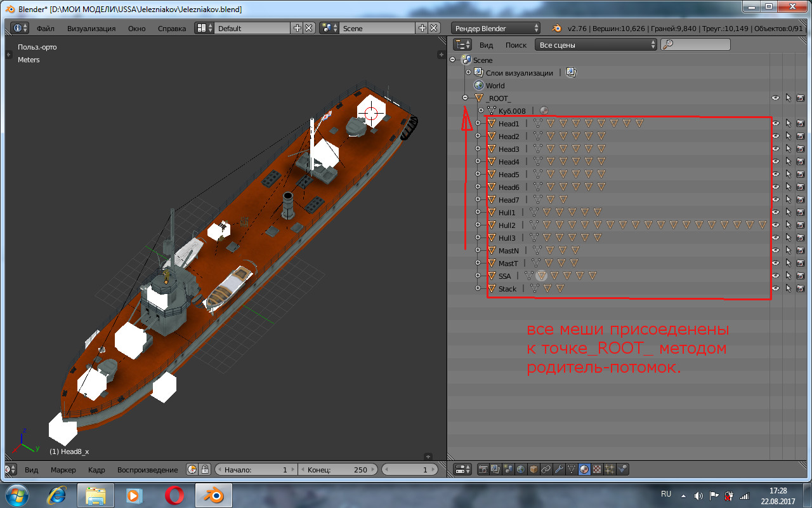Switch to the Texture properties checker tab

[597, 470]
